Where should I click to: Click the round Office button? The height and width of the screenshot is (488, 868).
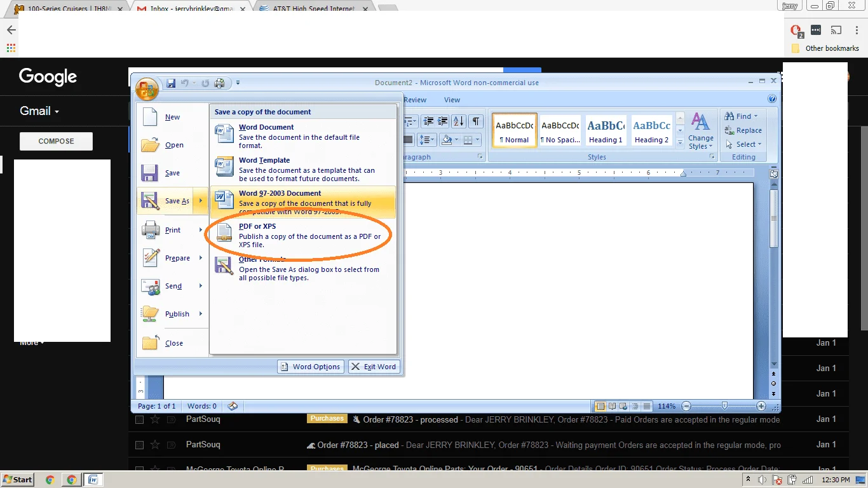coord(146,88)
